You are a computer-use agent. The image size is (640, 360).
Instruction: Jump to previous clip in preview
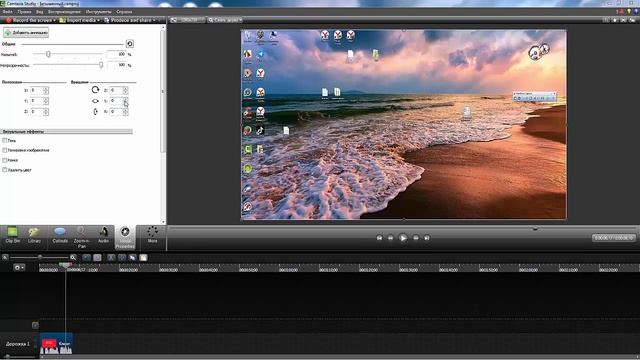click(x=379, y=238)
